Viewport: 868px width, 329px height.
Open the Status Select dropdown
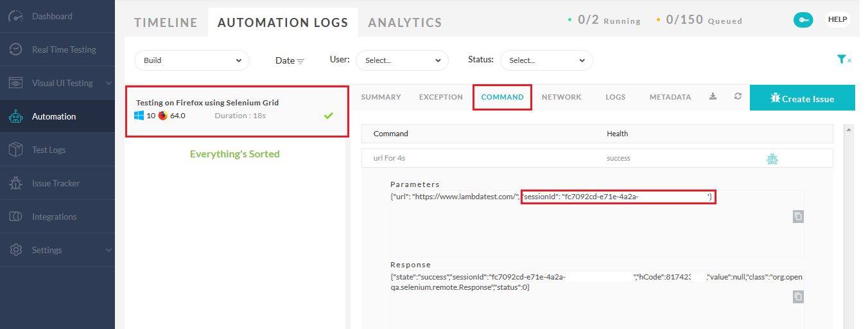[546, 60]
